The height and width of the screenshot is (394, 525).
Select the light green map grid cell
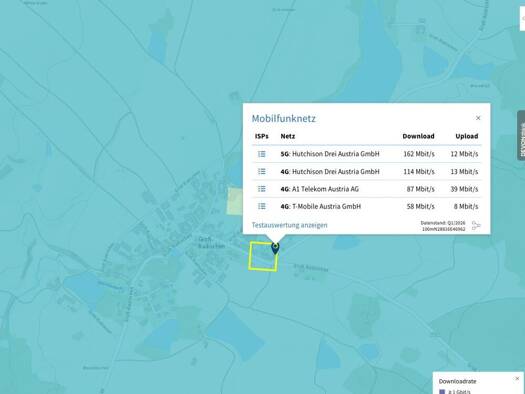tap(235, 201)
